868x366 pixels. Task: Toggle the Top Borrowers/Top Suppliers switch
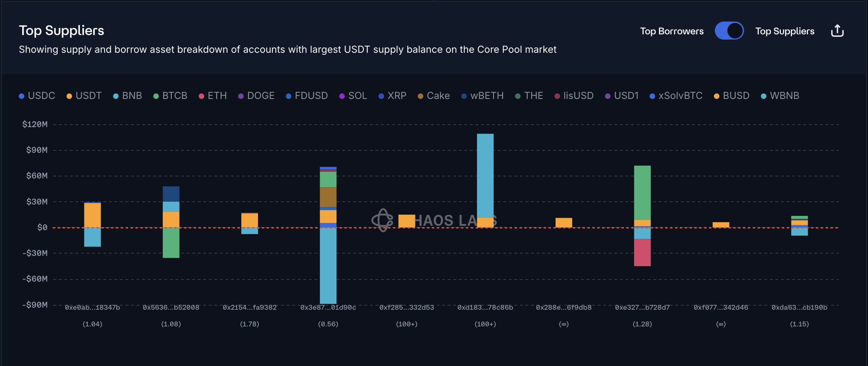click(x=729, y=31)
